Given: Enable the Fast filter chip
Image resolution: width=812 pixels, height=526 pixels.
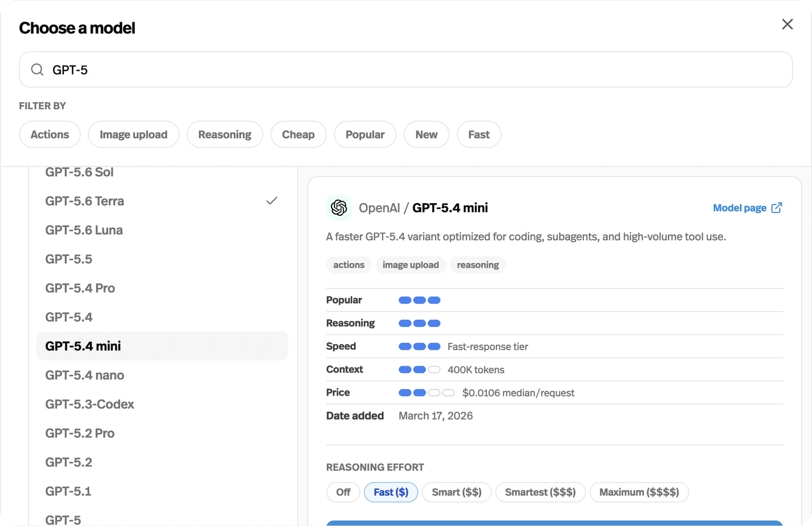Looking at the screenshot, I should (479, 134).
